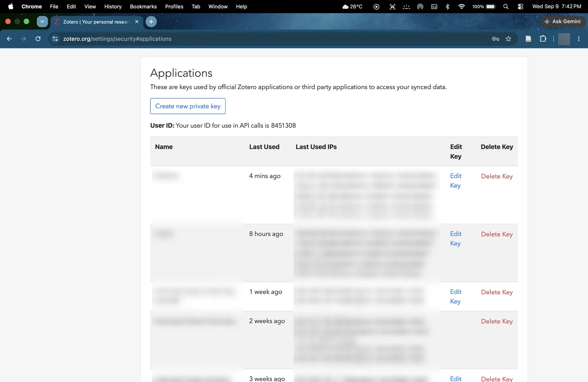Click the document extension icon in toolbar
The width and height of the screenshot is (588, 382).
click(x=528, y=39)
